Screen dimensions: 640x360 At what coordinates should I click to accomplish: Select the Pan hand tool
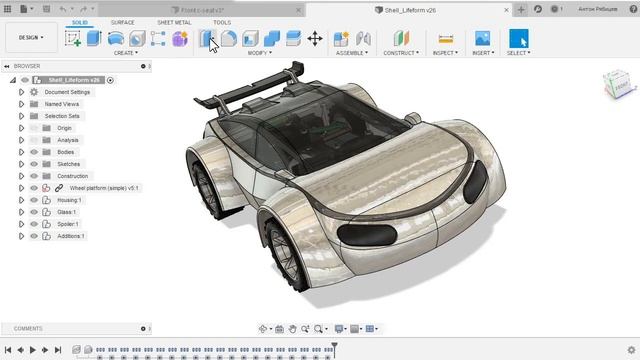click(x=292, y=329)
